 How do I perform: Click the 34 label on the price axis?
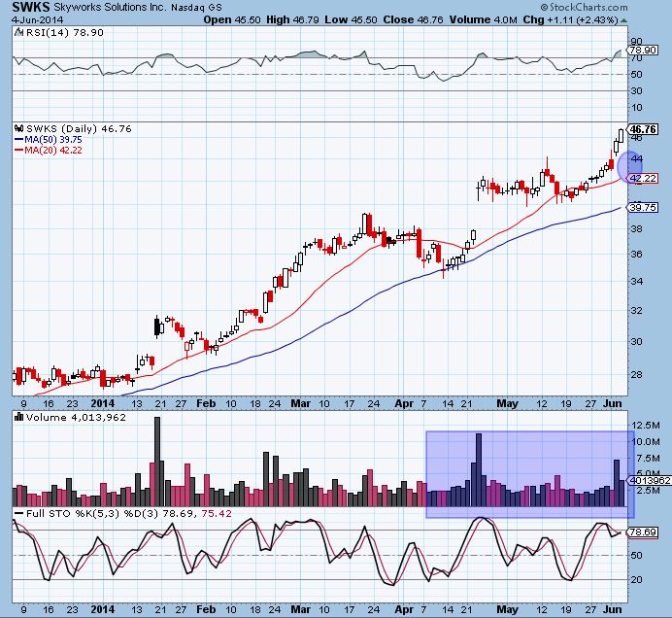click(x=636, y=282)
